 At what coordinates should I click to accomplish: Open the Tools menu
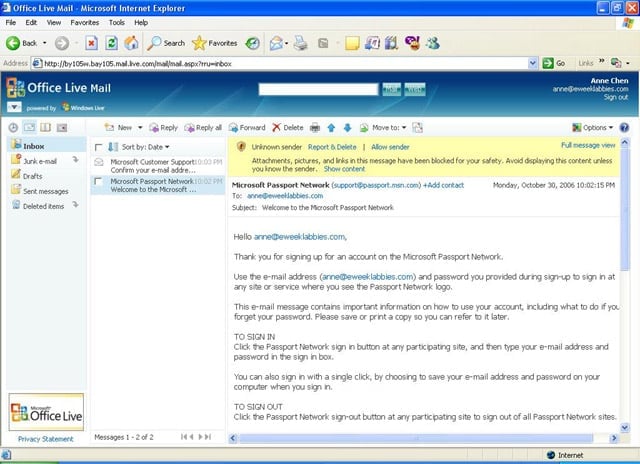[117, 22]
